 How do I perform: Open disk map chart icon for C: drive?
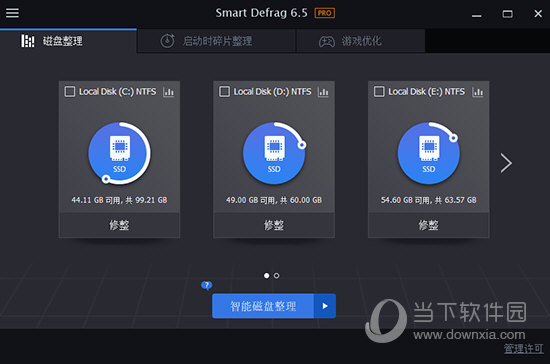coord(168,92)
